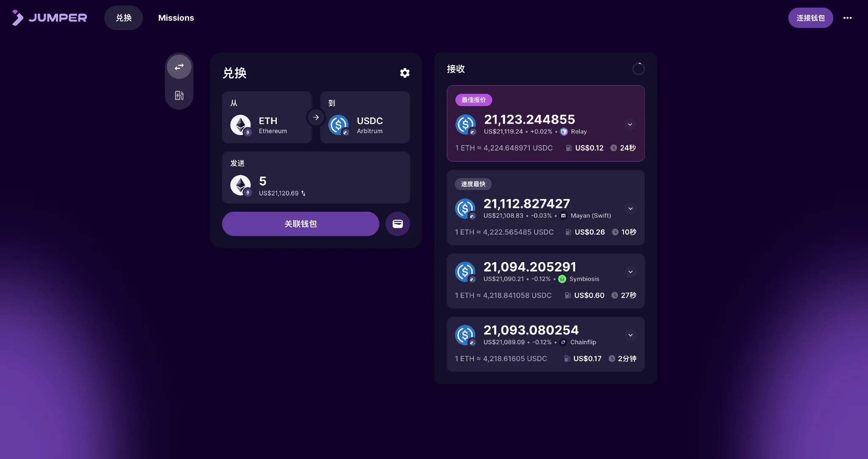868x459 pixels.
Task: Open exchange settings gear icon
Action: pos(405,73)
